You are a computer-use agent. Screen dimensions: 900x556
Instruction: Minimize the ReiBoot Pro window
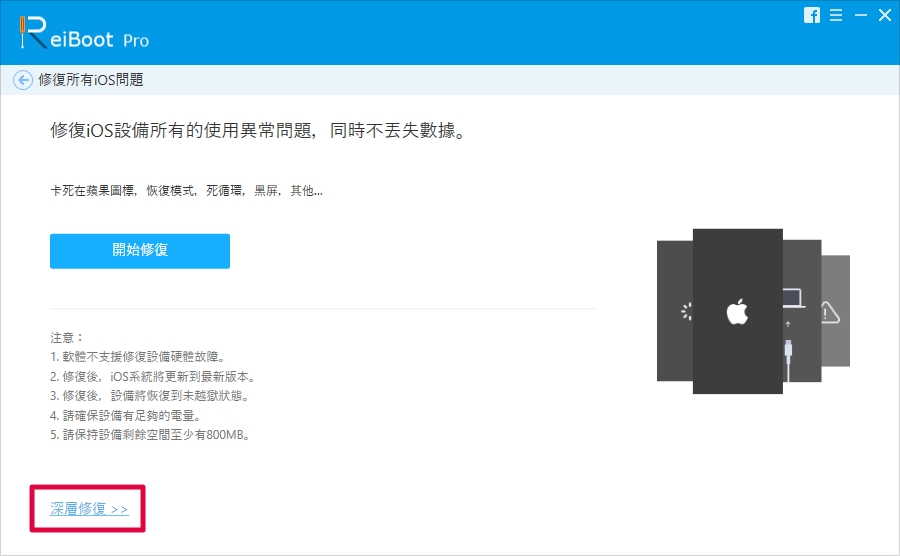click(860, 15)
